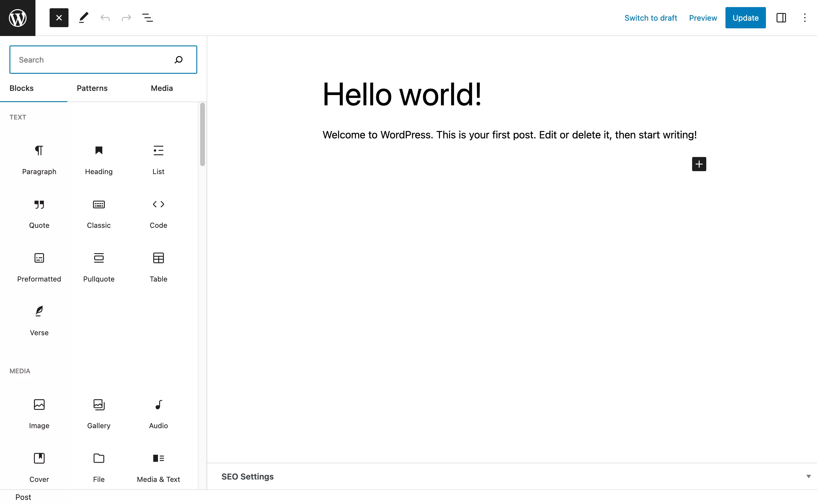The image size is (817, 504).
Task: Click the Image block icon
Action: point(39,404)
